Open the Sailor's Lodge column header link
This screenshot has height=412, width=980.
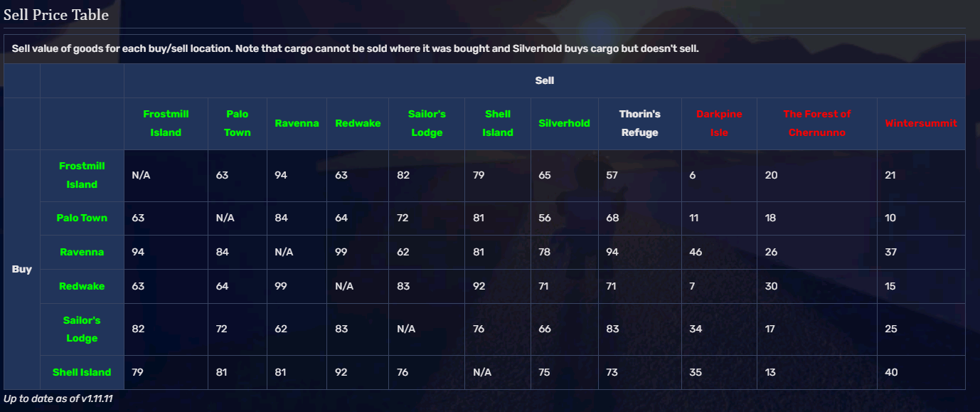tap(427, 123)
